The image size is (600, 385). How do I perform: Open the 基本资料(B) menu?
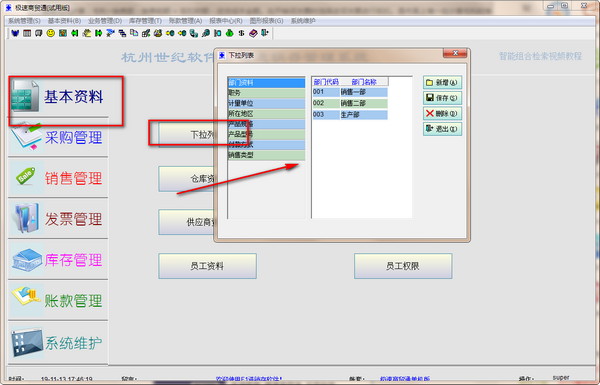click(64, 21)
